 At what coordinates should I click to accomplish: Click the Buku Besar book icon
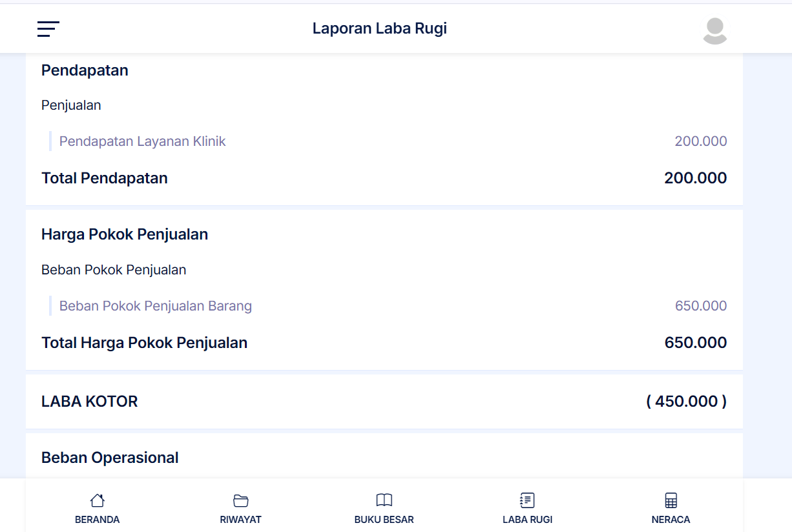click(384, 500)
